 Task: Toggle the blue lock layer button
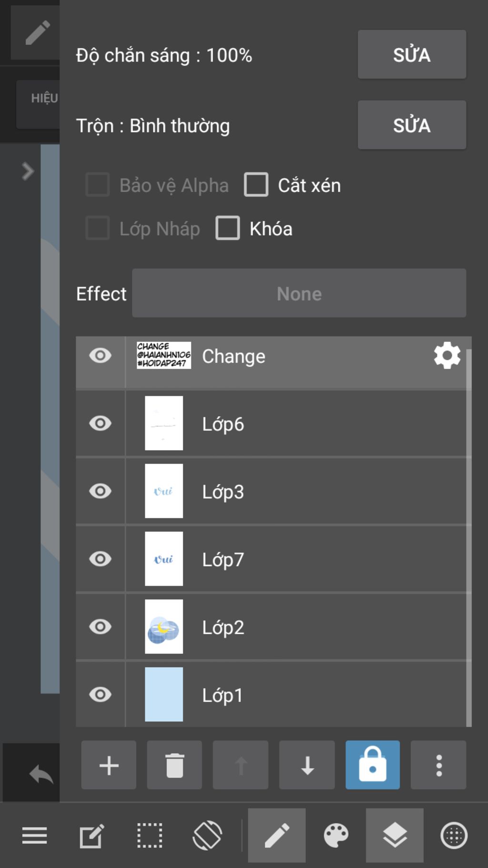373,765
